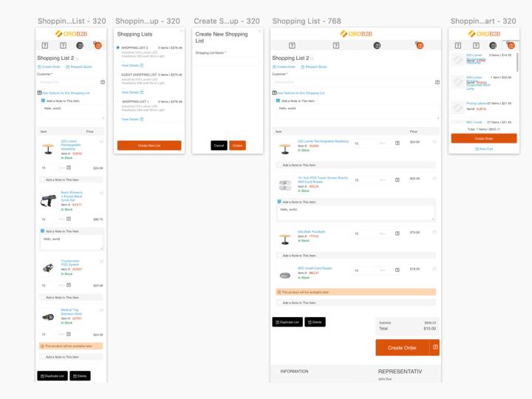Click the arrow icon on the large Create Order button
The width and height of the screenshot is (532, 399).
(435, 347)
